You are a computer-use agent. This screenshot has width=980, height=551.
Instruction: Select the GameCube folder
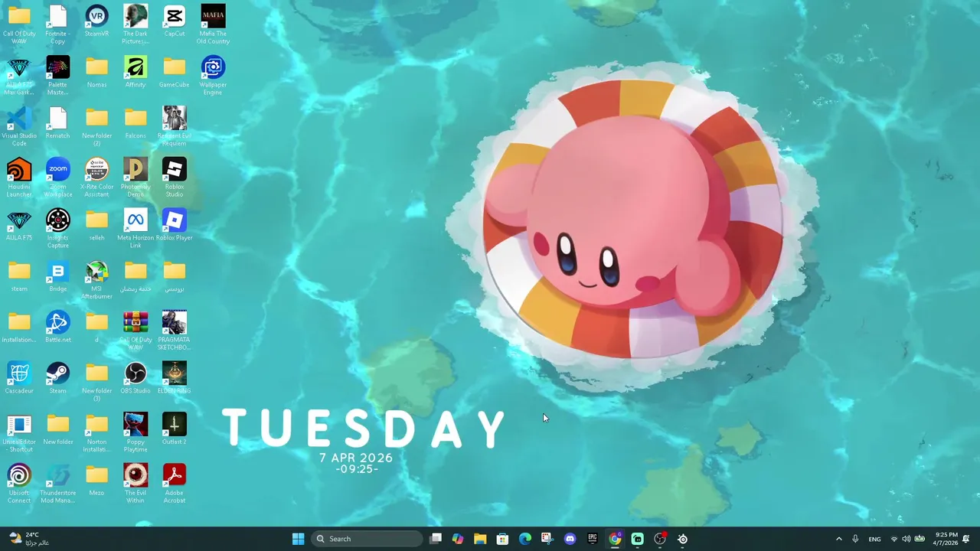click(x=175, y=72)
